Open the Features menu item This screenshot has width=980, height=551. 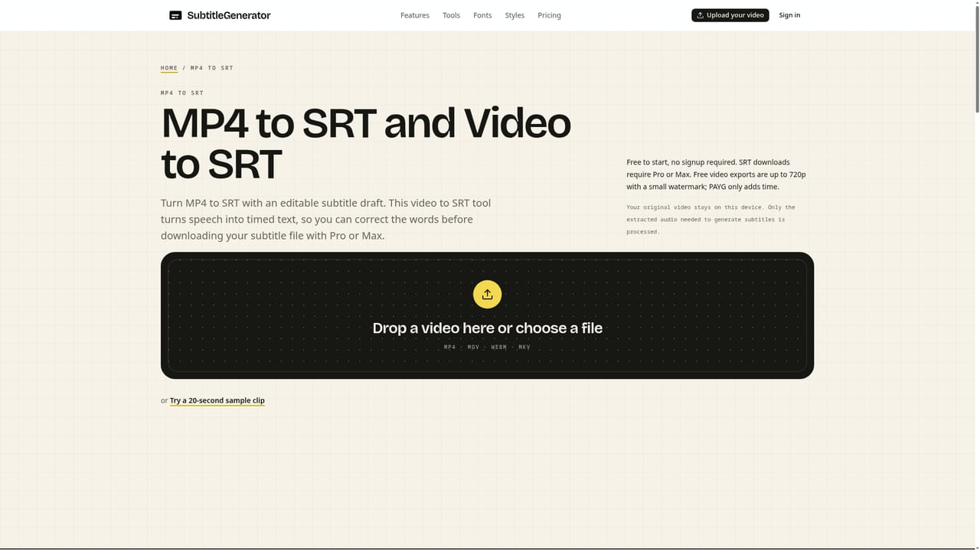pyautogui.click(x=415, y=15)
